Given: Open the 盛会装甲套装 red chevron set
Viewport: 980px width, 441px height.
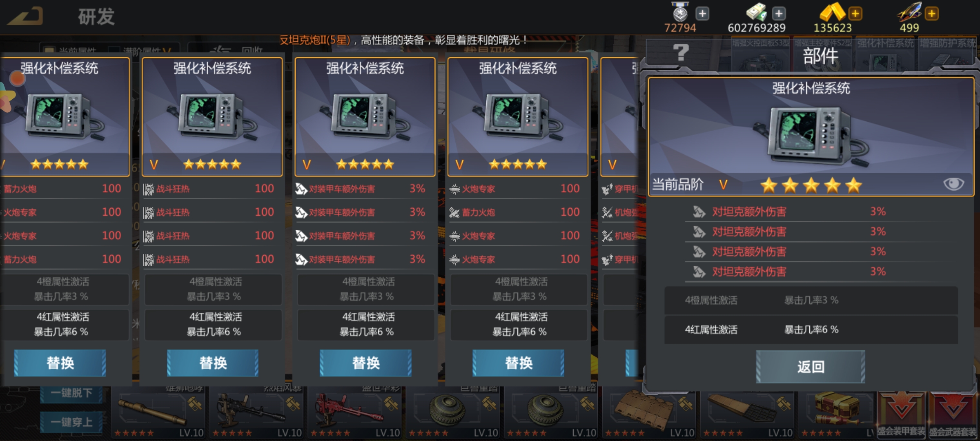Looking at the screenshot, I should pyautogui.click(x=901, y=413).
